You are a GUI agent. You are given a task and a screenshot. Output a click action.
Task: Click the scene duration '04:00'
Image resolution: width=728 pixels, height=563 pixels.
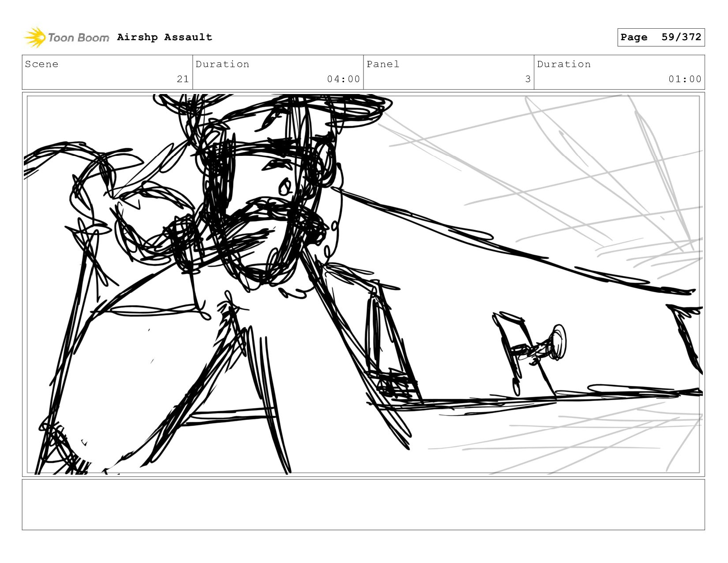pos(344,79)
